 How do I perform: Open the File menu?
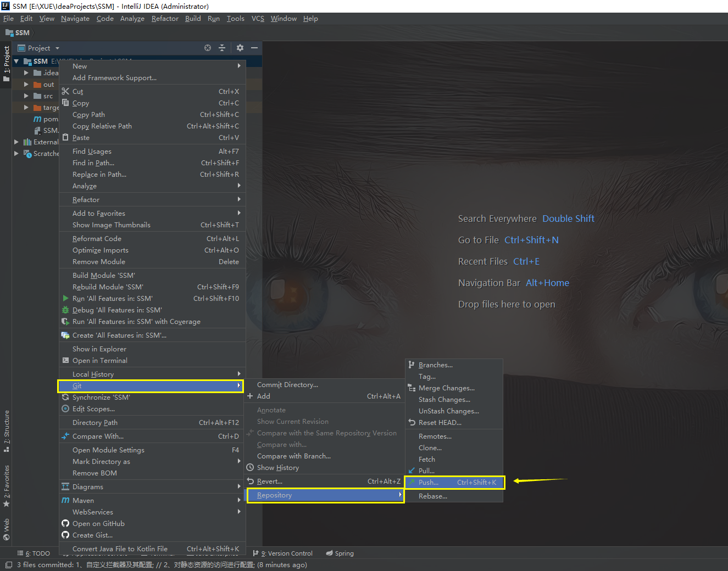coord(8,18)
